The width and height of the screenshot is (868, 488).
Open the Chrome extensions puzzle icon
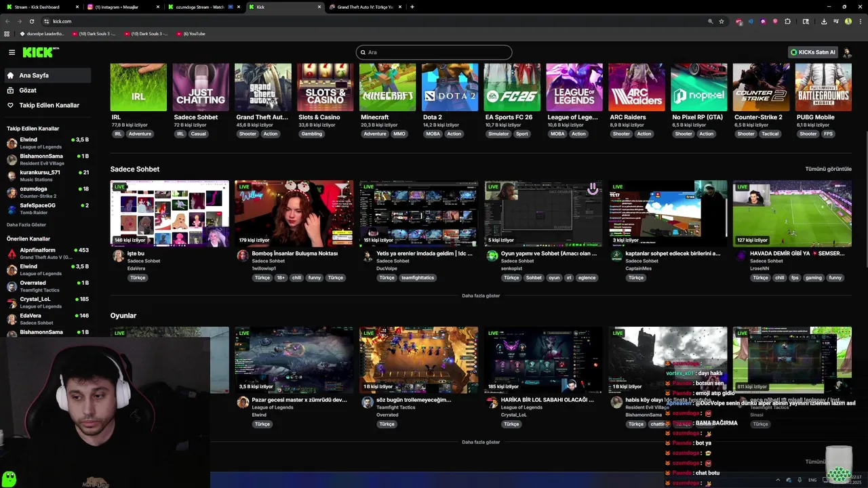tap(788, 21)
